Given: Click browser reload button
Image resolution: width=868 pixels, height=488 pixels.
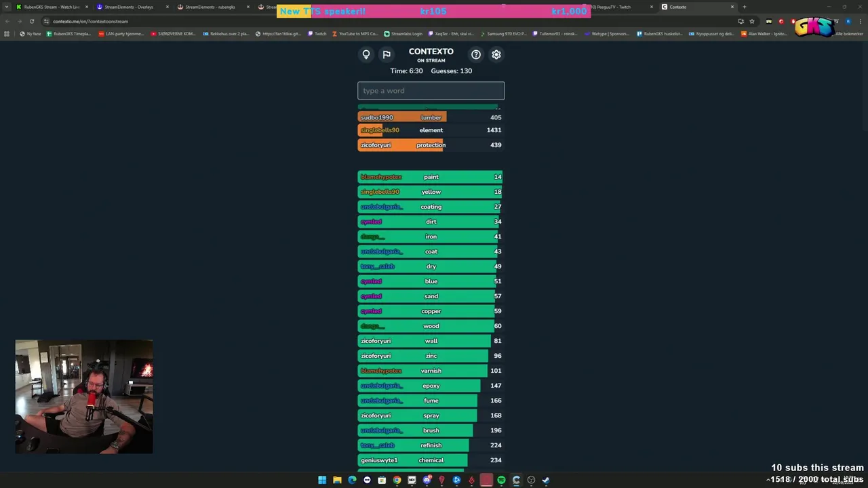Looking at the screenshot, I should pyautogui.click(x=32, y=21).
